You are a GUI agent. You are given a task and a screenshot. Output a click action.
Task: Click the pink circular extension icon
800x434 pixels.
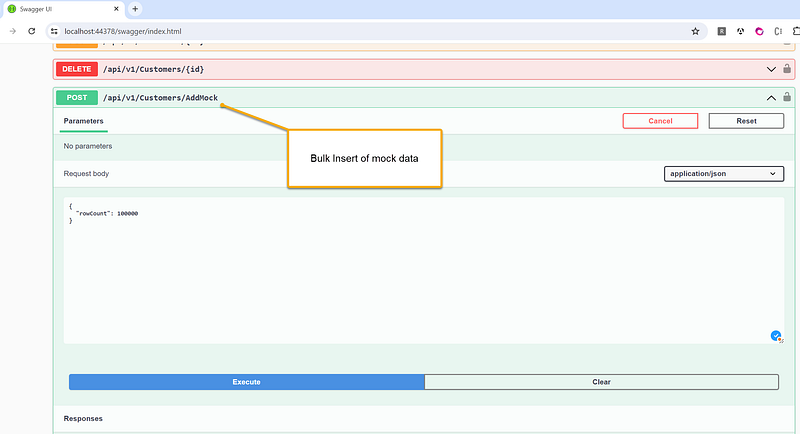pos(759,31)
